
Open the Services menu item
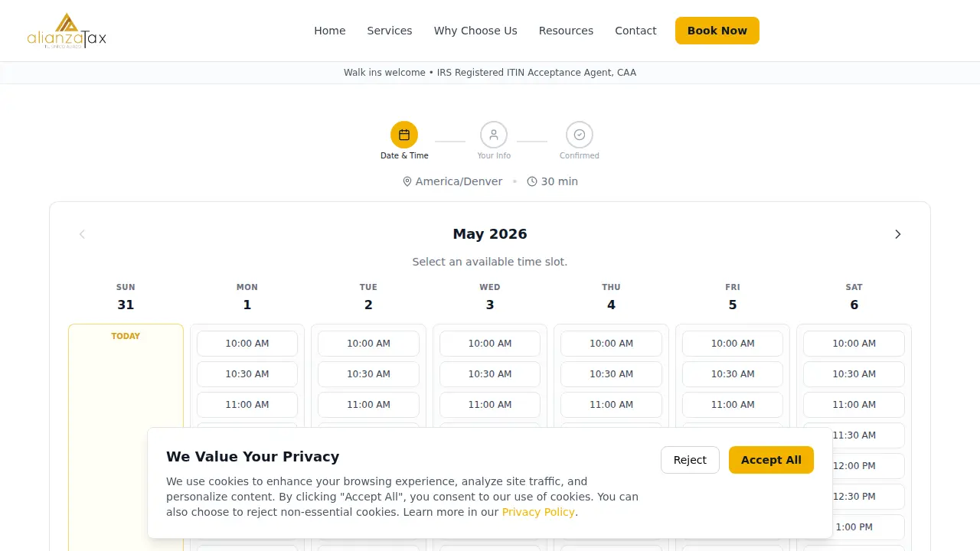[390, 31]
